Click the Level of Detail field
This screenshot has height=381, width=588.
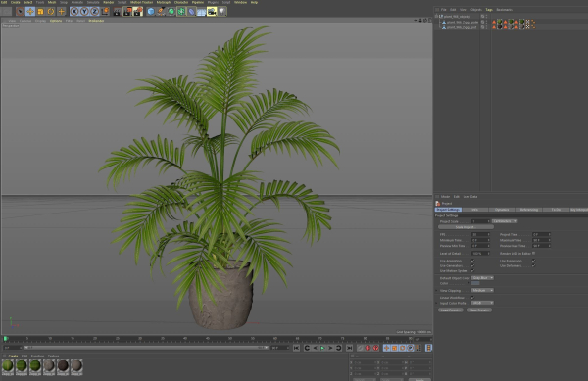point(480,254)
